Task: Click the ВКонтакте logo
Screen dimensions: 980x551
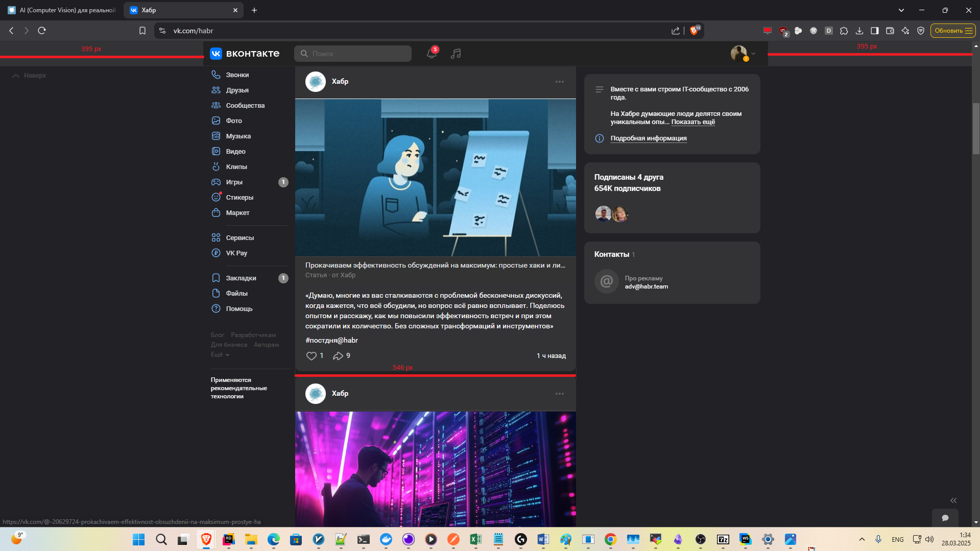Action: tap(245, 54)
